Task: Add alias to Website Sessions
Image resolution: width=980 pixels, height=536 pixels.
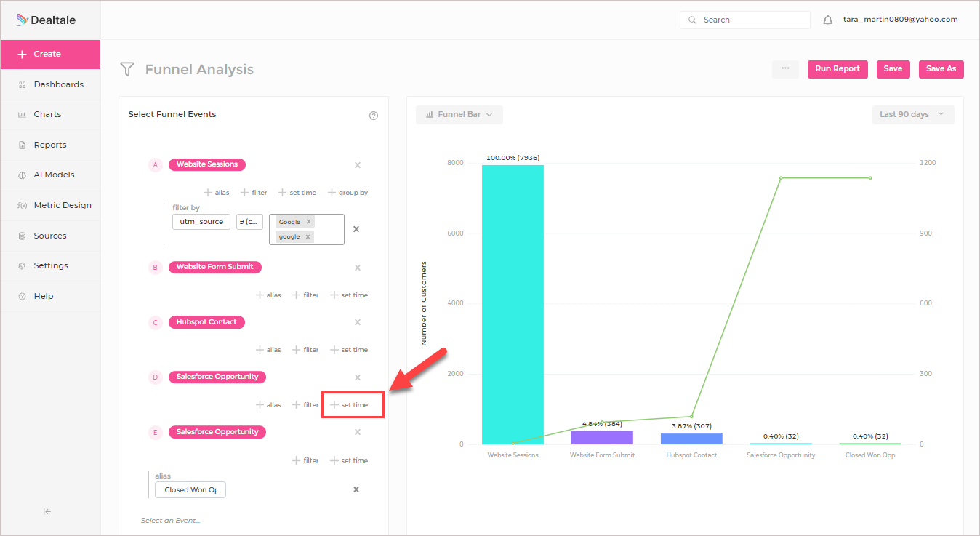Action: coord(217,193)
